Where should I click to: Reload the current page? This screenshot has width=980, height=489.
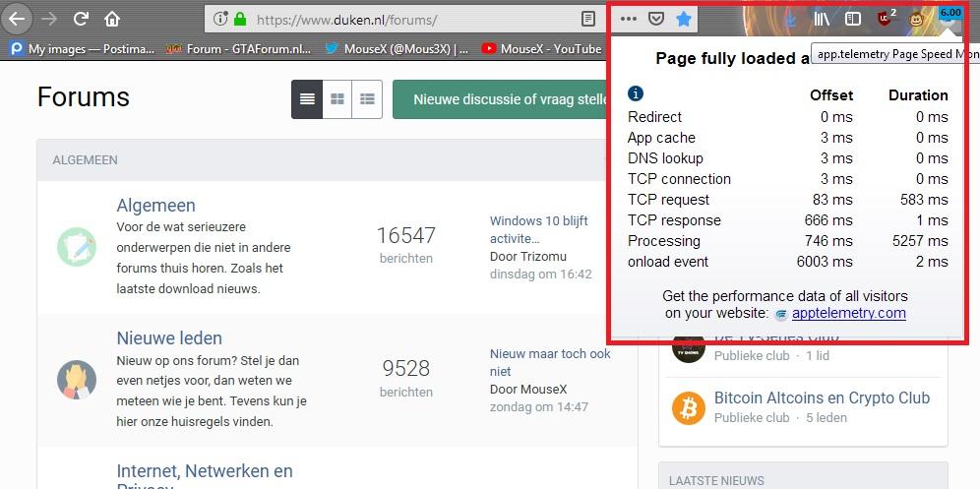click(x=82, y=19)
